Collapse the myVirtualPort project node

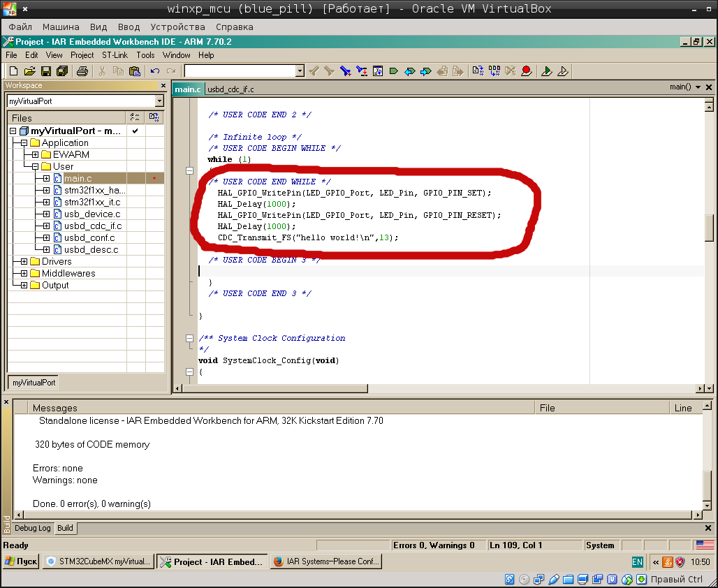[13, 131]
